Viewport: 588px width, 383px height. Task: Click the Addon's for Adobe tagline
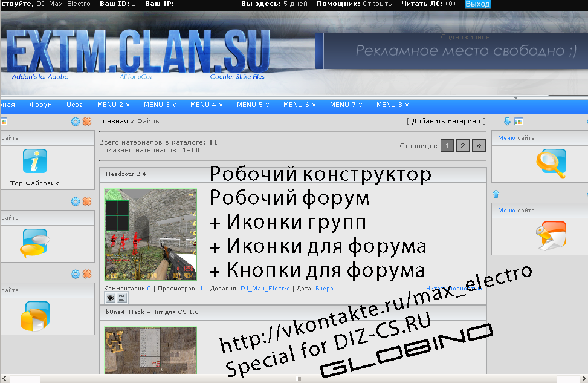click(40, 77)
